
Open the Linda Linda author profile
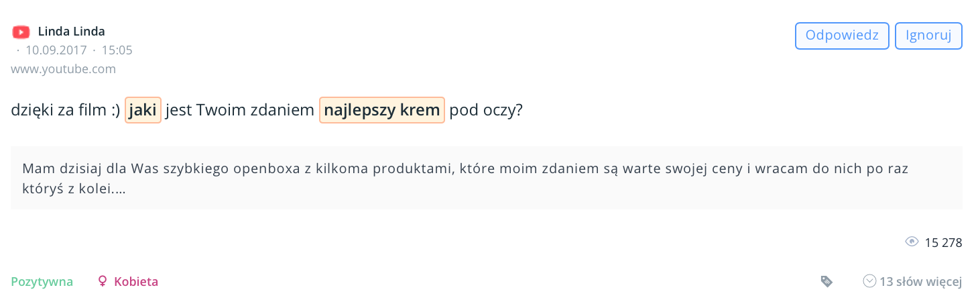point(71,32)
